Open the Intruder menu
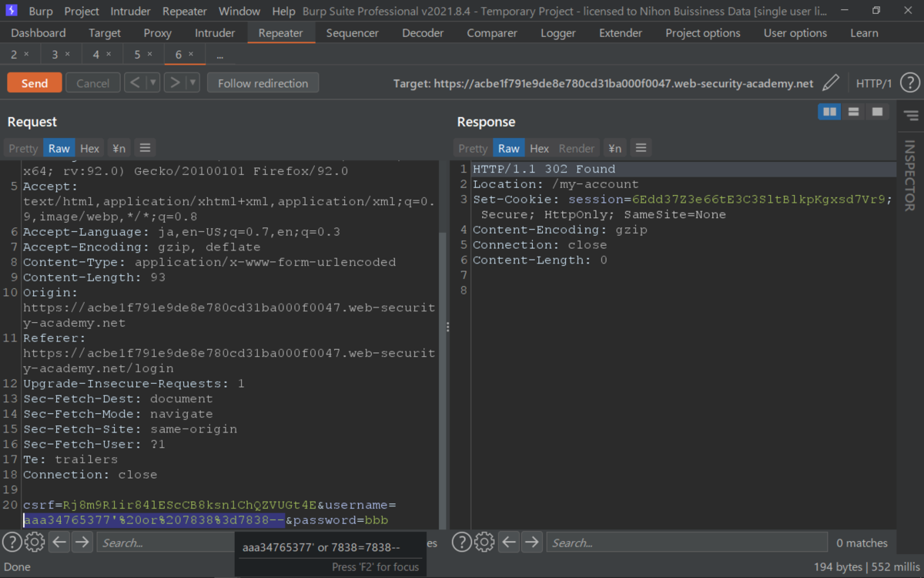 point(131,11)
